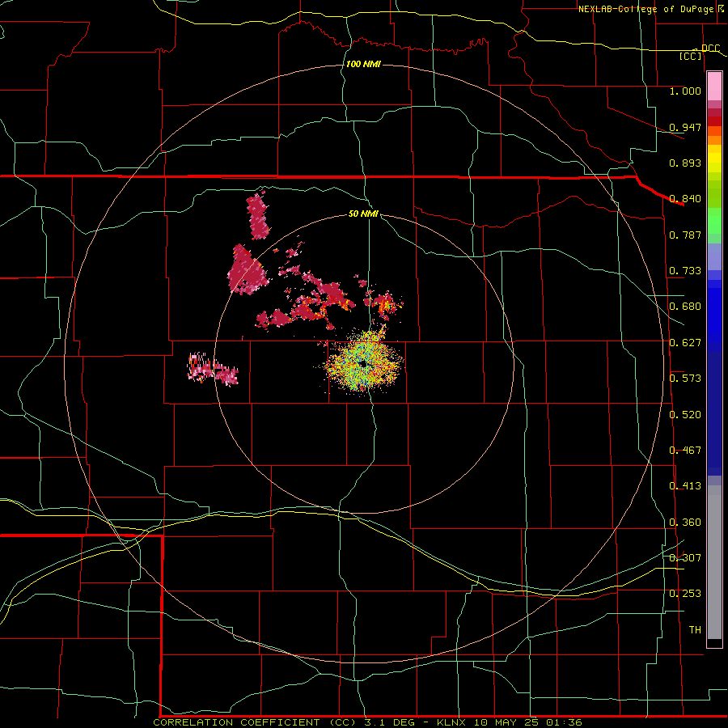The image size is (728, 728).
Task: Click the 3.1 DEG elevation text
Action: pos(391,722)
